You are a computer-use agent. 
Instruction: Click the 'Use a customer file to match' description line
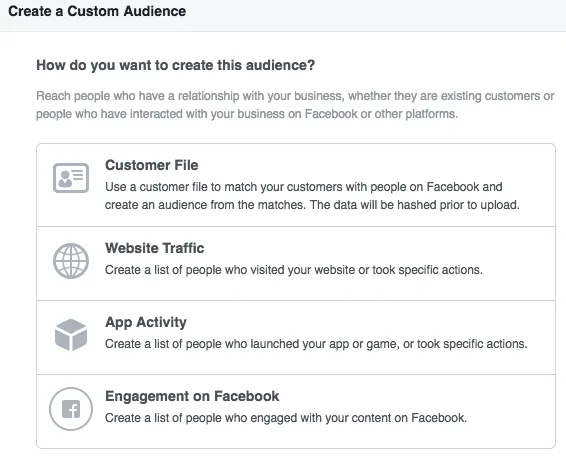[x=304, y=187]
